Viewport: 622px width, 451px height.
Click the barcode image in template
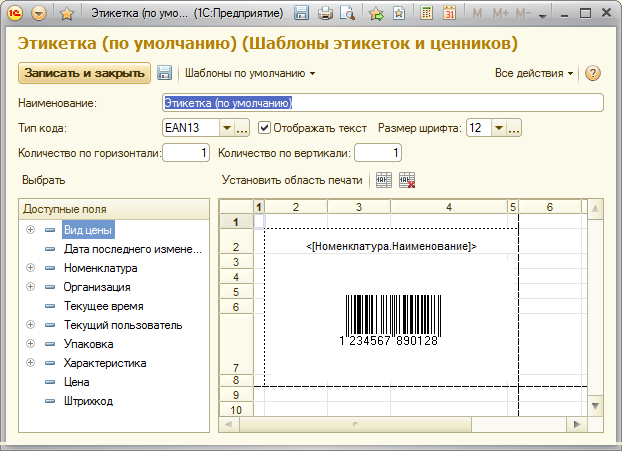click(393, 320)
